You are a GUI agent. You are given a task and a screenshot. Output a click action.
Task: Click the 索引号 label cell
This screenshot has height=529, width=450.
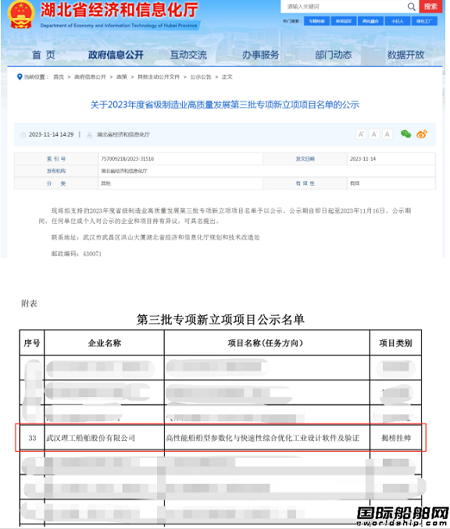click(x=56, y=159)
